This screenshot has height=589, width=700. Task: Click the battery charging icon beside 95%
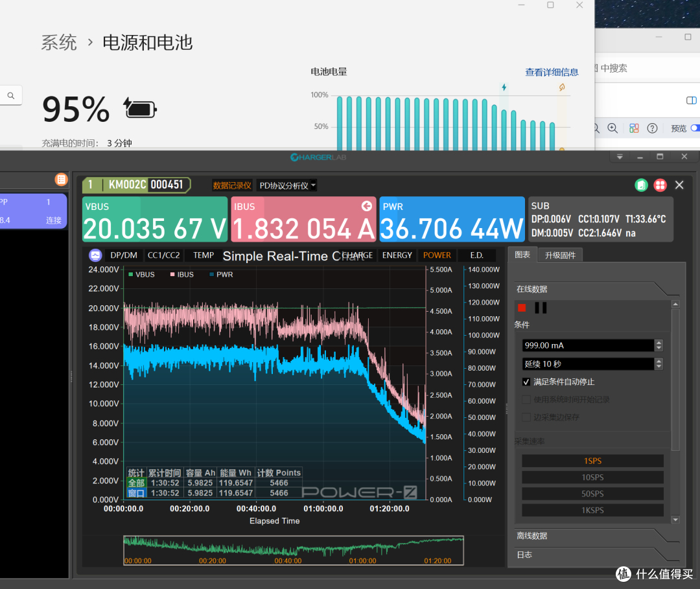[140, 108]
